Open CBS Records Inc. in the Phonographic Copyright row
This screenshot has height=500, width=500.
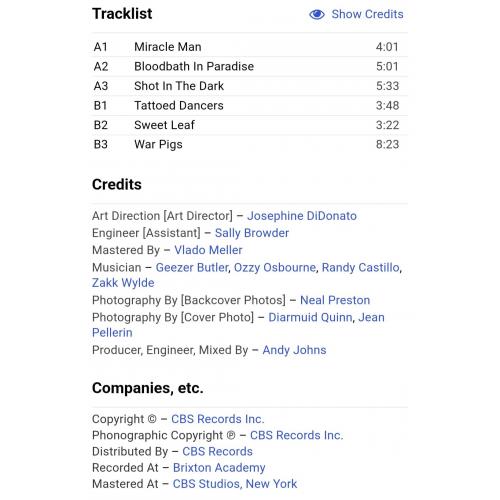297,435
